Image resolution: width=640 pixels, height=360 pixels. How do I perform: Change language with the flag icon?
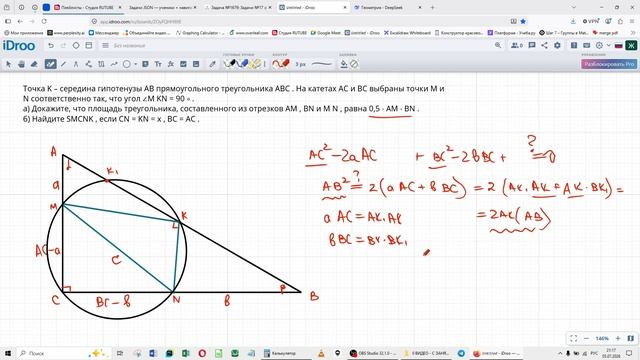(x=619, y=46)
